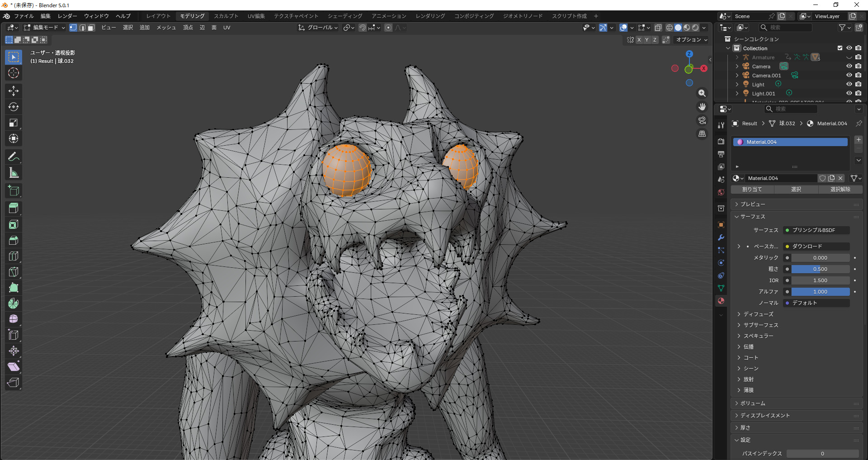Click the Deselect (選択解除) material button
The width and height of the screenshot is (868, 460).
click(x=840, y=190)
